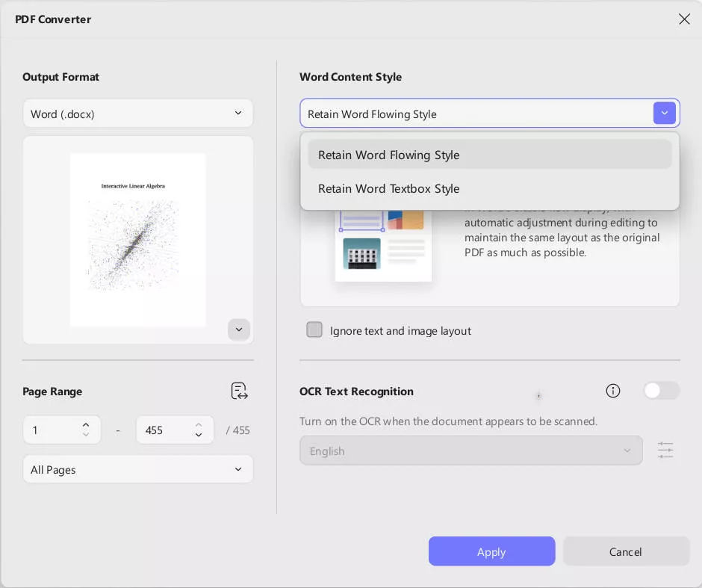Click the start page input field
This screenshot has width=702, height=588.
point(52,430)
